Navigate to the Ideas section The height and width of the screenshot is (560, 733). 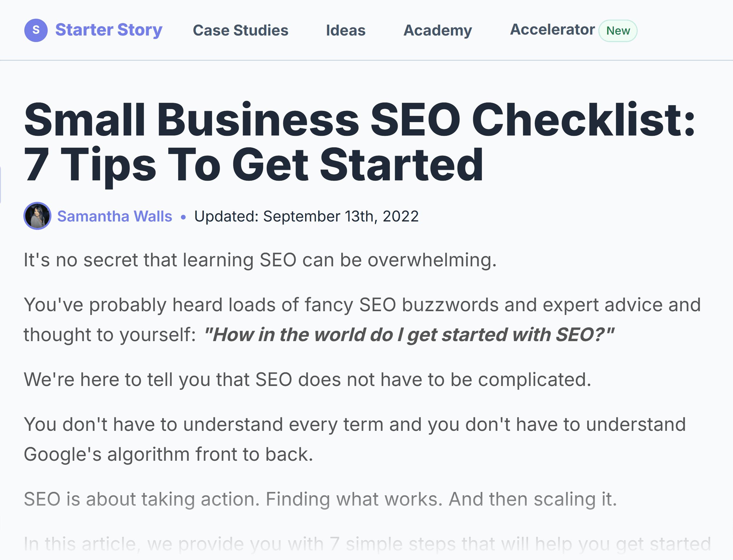[345, 30]
